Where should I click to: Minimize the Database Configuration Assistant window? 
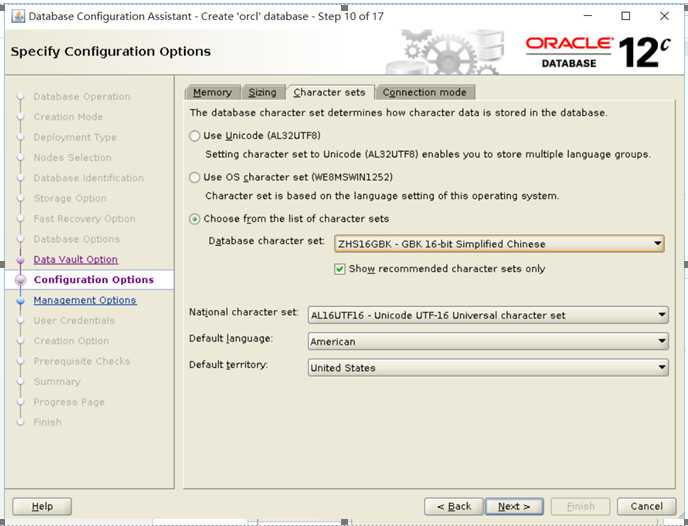(588, 16)
